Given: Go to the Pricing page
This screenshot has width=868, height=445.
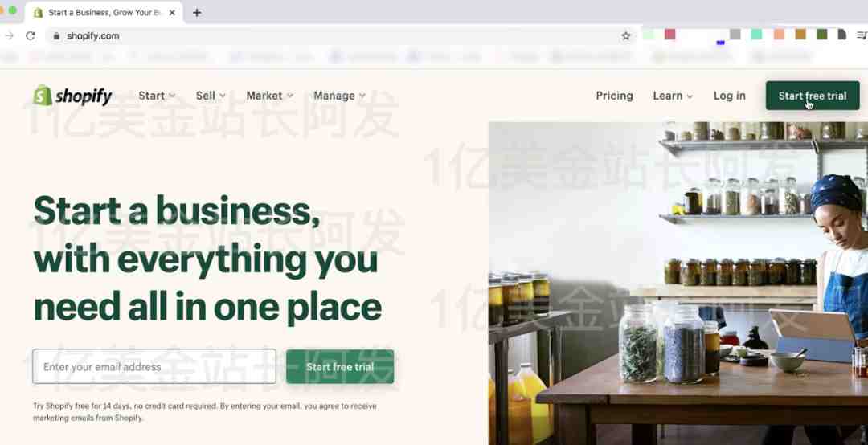Looking at the screenshot, I should point(615,96).
